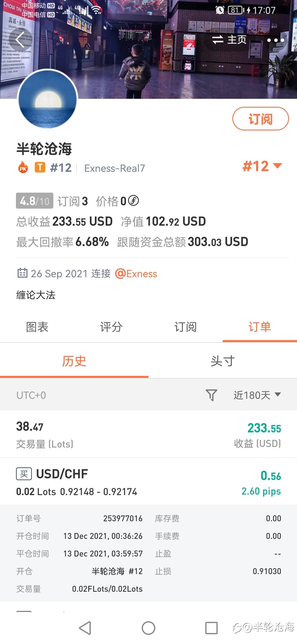297x644 pixels.
Task: Switch to the 图表 tab
Action: (x=37, y=327)
